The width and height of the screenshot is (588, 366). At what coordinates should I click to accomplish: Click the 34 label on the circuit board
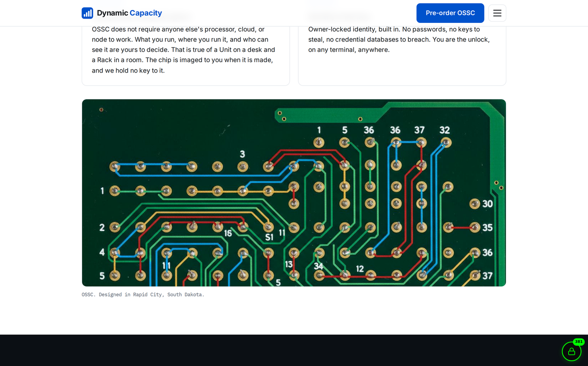(x=319, y=266)
